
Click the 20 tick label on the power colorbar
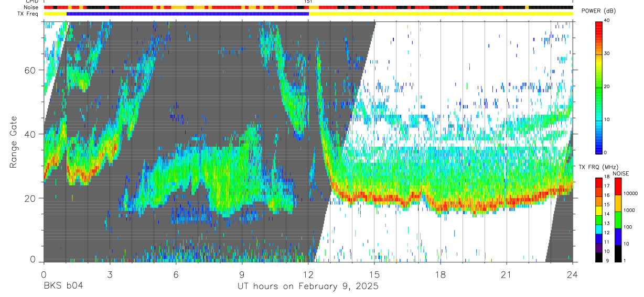coord(608,86)
